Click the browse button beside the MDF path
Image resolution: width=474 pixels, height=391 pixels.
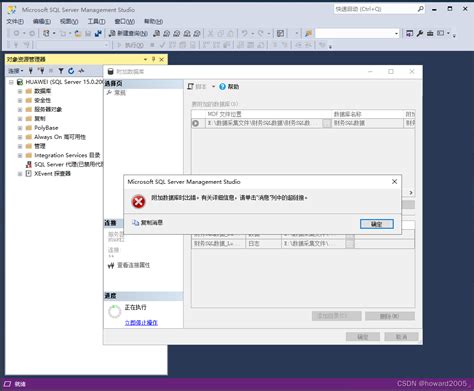(x=327, y=123)
